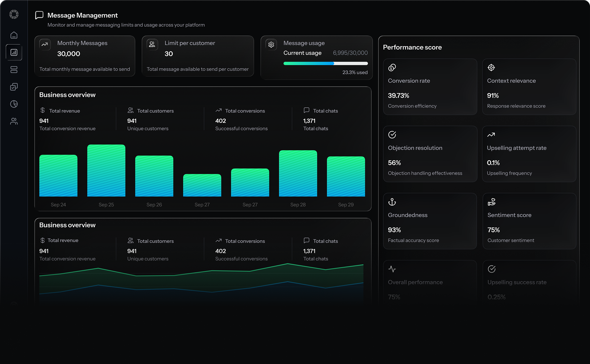Select the bar chart analytics sidebar icon
Image resolution: width=590 pixels, height=364 pixels.
(14, 53)
